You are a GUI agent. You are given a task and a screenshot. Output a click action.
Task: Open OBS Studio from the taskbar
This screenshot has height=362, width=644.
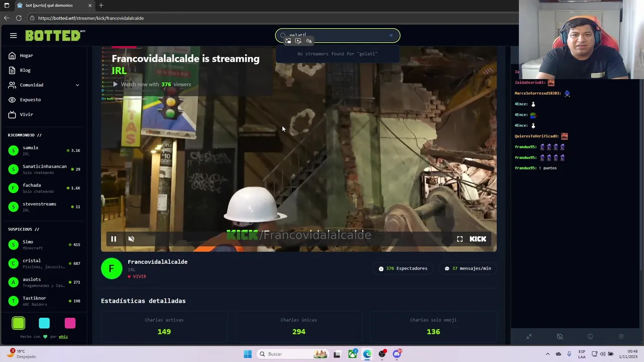(x=382, y=354)
